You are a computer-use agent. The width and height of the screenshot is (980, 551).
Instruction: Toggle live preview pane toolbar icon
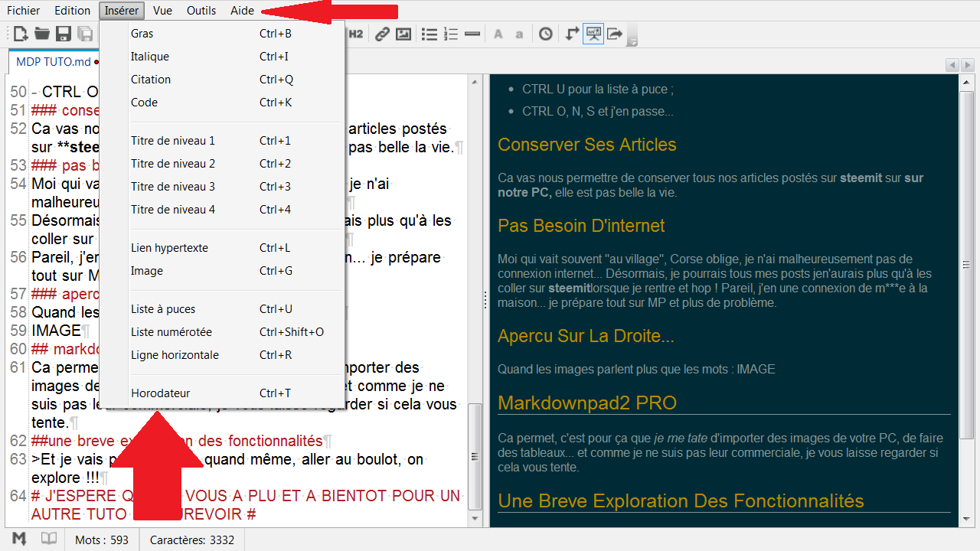pyautogui.click(x=593, y=34)
